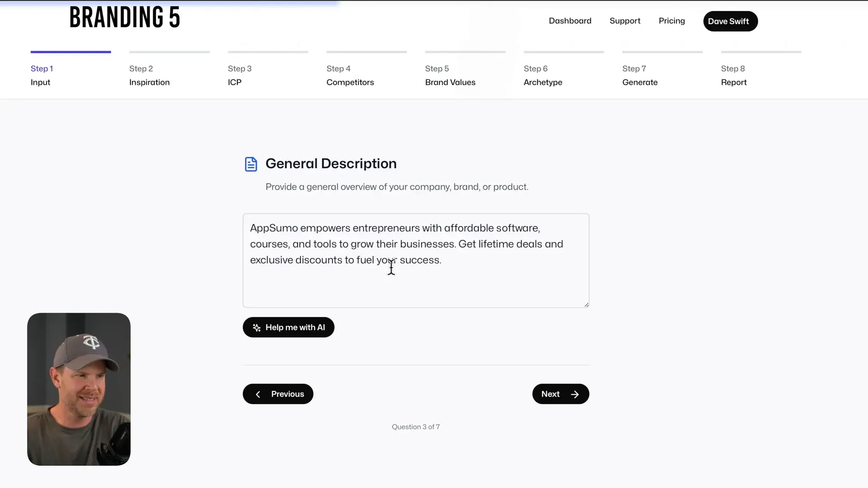Select Step 1 Input tab
The width and height of the screenshot is (868, 488).
tap(71, 69)
